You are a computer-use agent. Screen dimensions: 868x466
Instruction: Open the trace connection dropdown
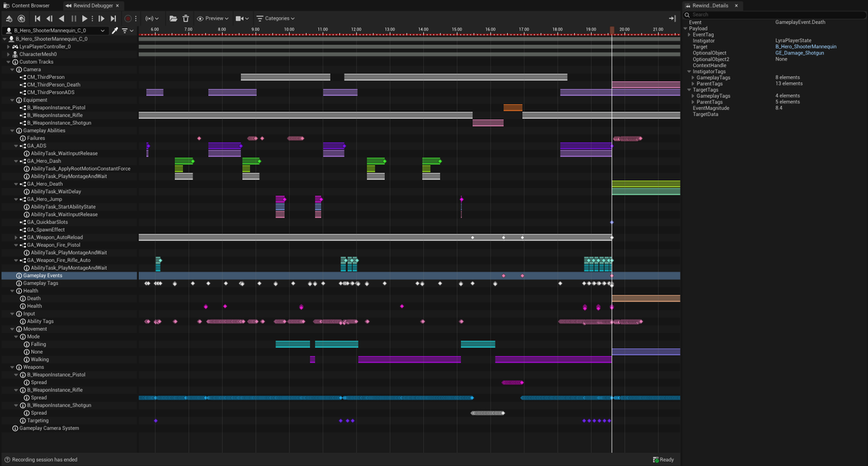pyautogui.click(x=150, y=18)
